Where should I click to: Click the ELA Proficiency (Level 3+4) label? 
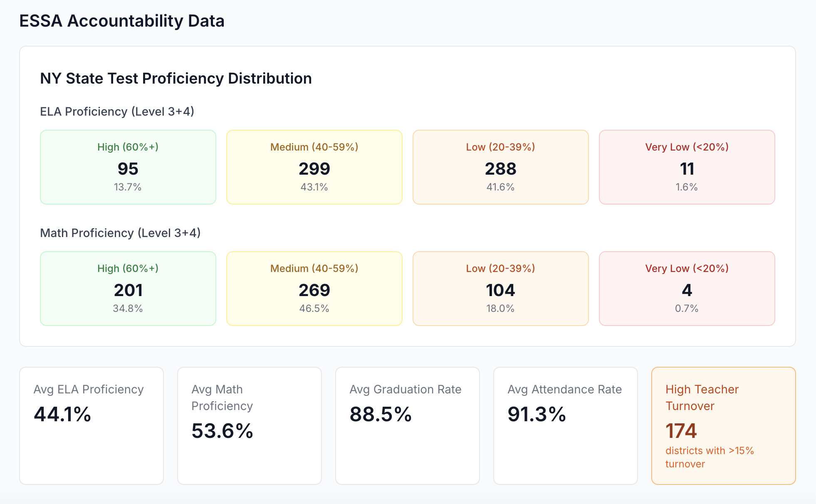[x=117, y=111]
